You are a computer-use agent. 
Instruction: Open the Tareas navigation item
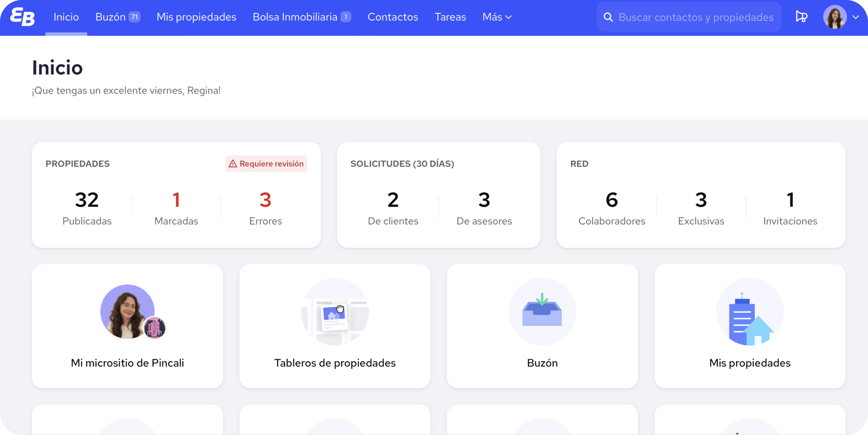tap(450, 17)
